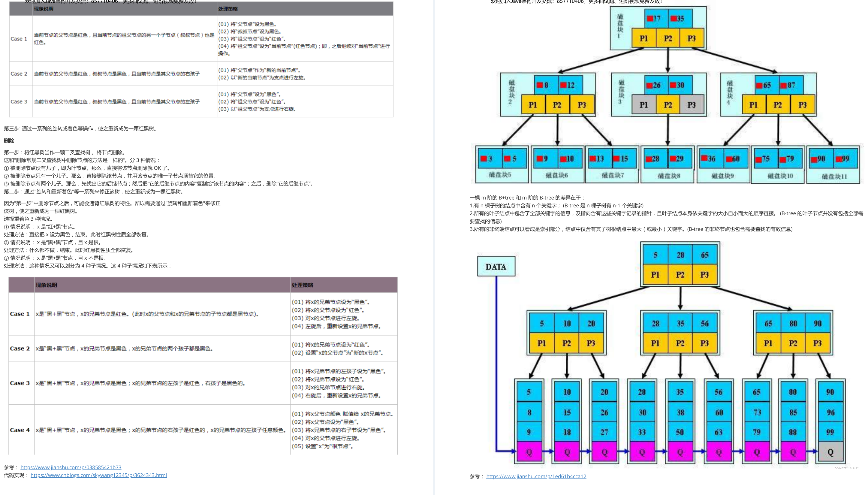Click Case 2 label in the 左旋 insertion row

[x=19, y=74]
